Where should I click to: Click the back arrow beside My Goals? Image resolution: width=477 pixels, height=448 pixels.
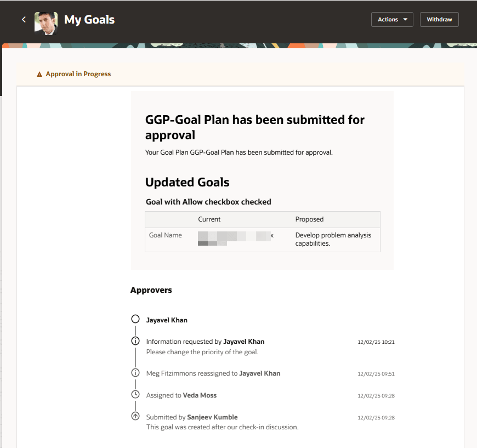[23, 19]
